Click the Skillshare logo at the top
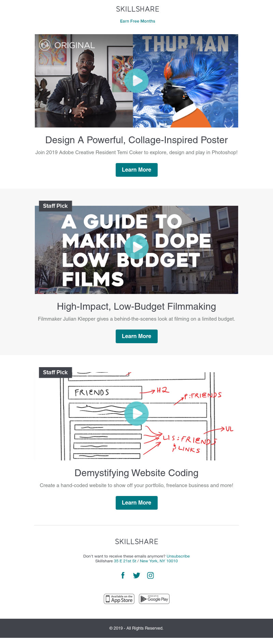This screenshot has height=644, width=273. point(138,9)
